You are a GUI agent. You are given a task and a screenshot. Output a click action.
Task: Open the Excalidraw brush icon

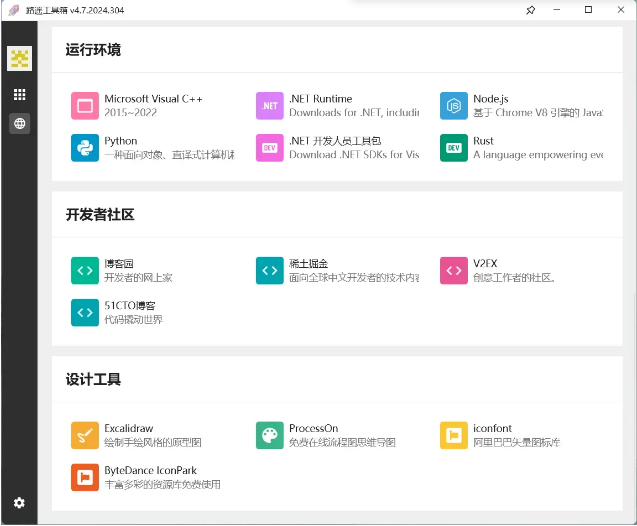point(85,435)
